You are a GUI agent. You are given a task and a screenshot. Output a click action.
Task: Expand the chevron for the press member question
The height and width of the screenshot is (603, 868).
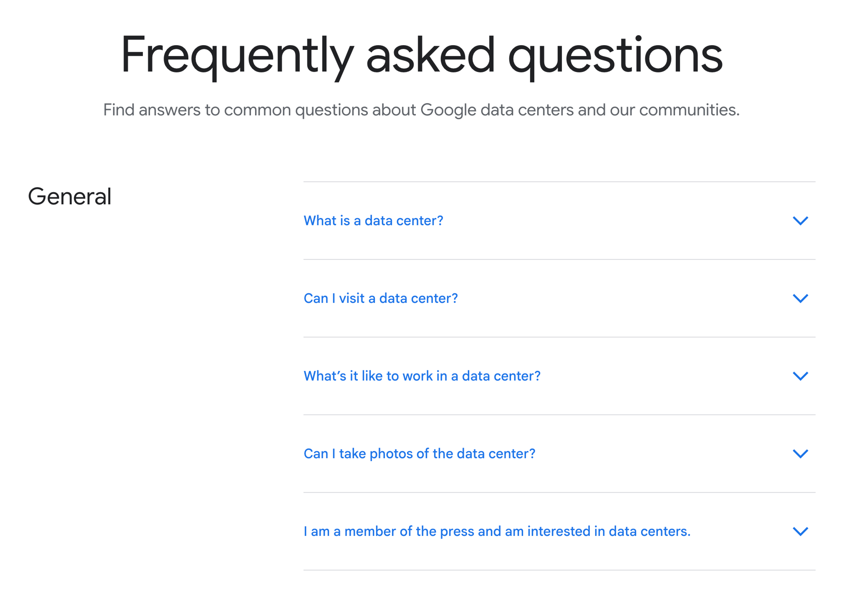pos(800,531)
